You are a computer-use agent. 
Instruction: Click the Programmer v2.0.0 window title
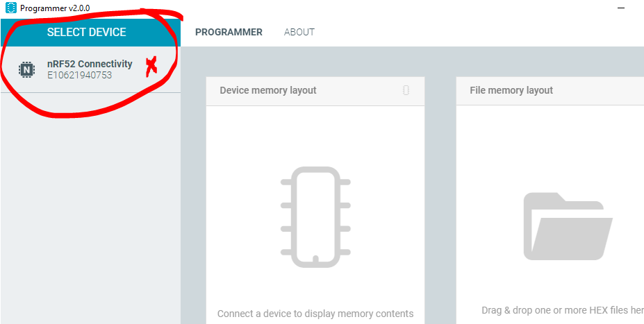[55, 8]
